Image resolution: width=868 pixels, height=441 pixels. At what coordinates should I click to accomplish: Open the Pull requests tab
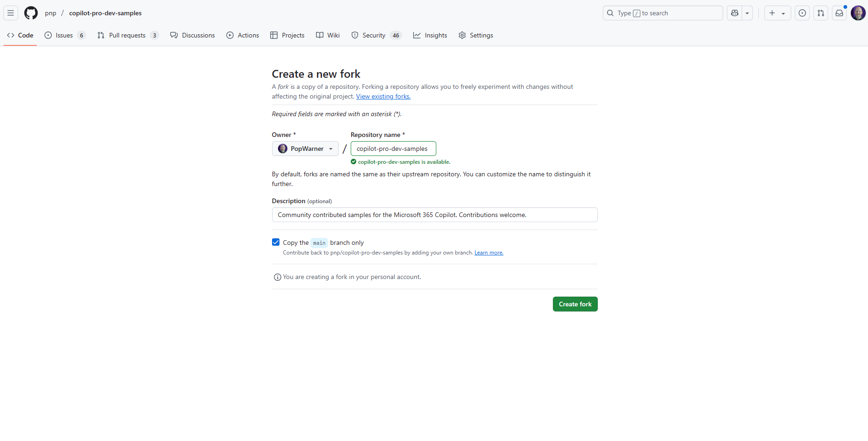coord(128,35)
